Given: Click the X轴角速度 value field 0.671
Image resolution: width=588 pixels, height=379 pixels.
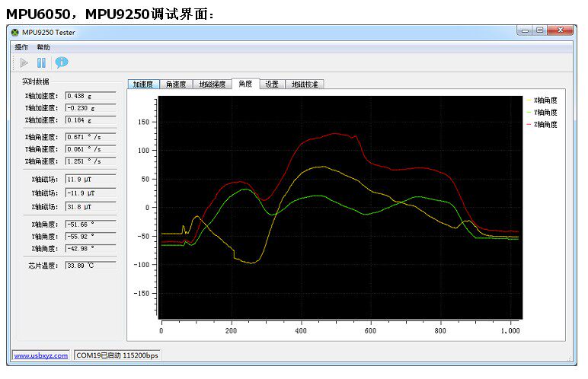Looking at the screenshot, I should [x=91, y=137].
